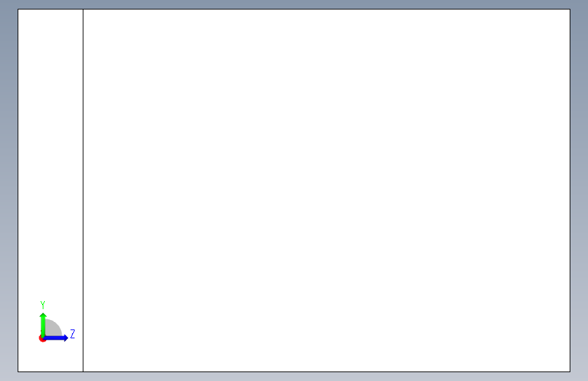Screen dimensions: 588x381
Task: Select the model's top horizontal edge
Action: [294, 9]
